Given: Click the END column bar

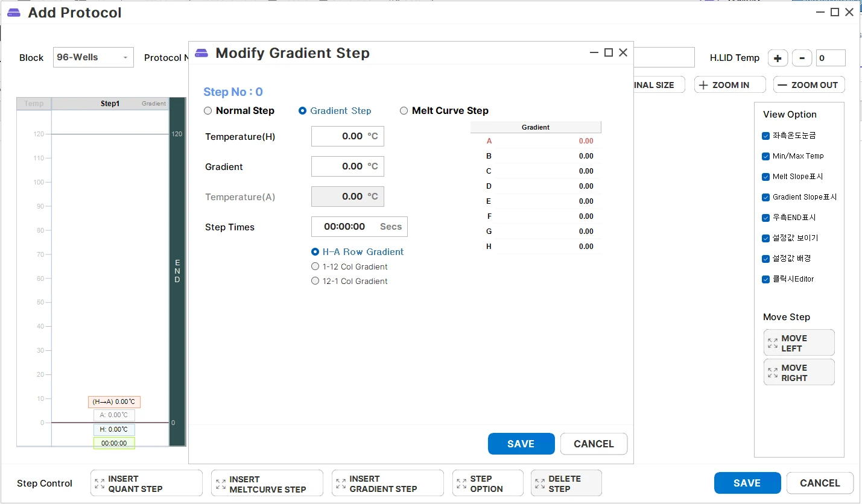Looking at the screenshot, I should pos(177,272).
